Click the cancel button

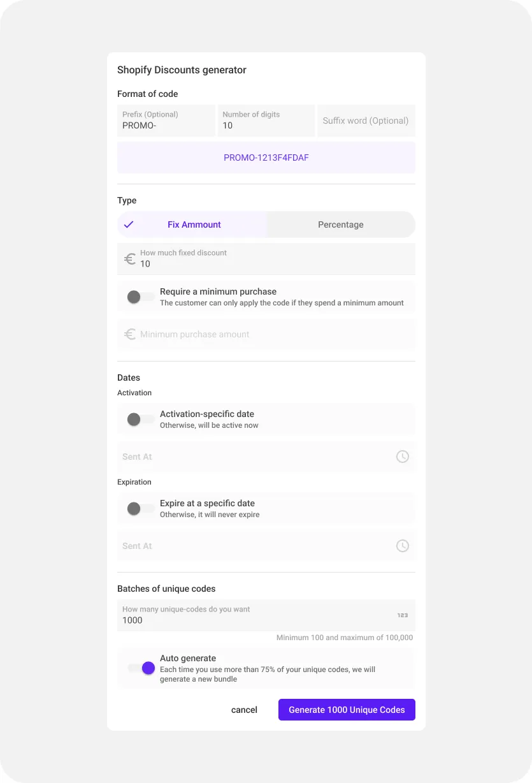[244, 710]
